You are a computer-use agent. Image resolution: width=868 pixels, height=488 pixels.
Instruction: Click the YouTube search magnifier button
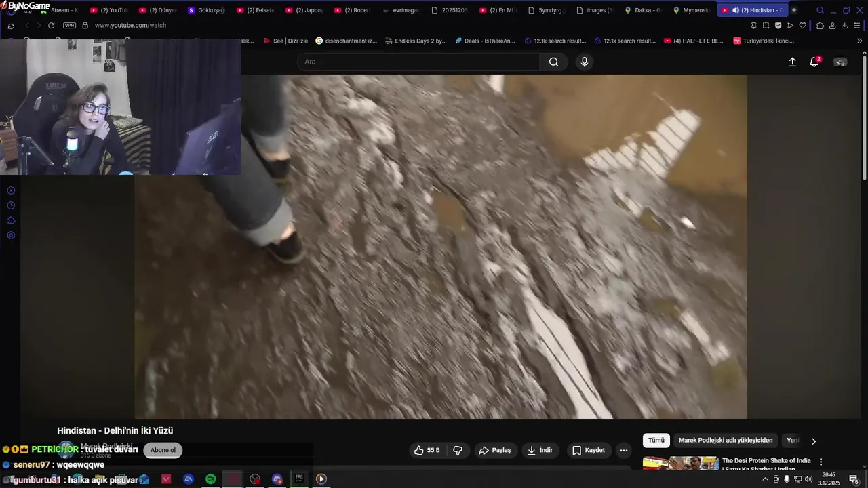tap(553, 62)
